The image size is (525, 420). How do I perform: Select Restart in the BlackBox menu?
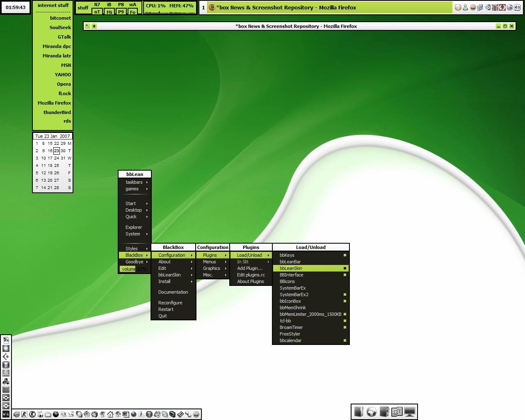click(173, 309)
